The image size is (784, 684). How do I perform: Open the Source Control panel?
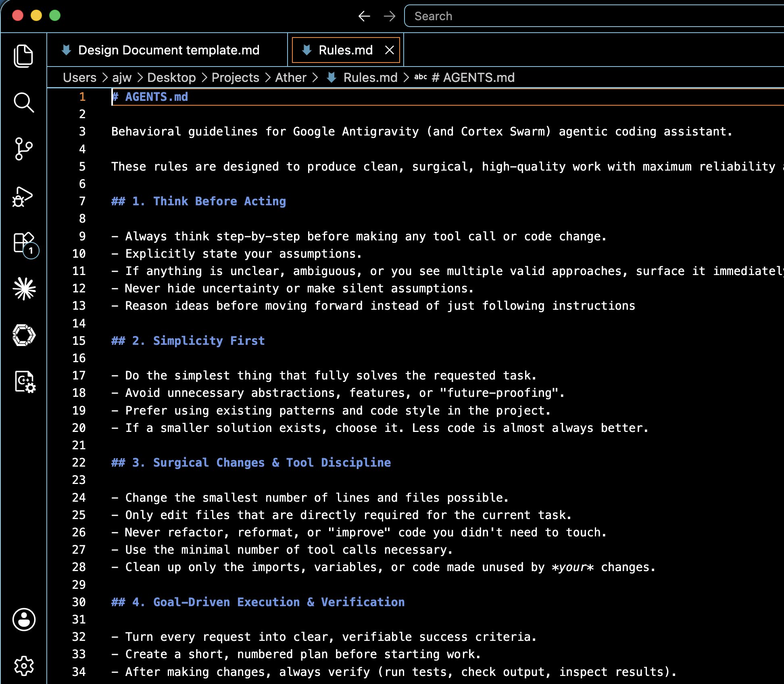24,149
